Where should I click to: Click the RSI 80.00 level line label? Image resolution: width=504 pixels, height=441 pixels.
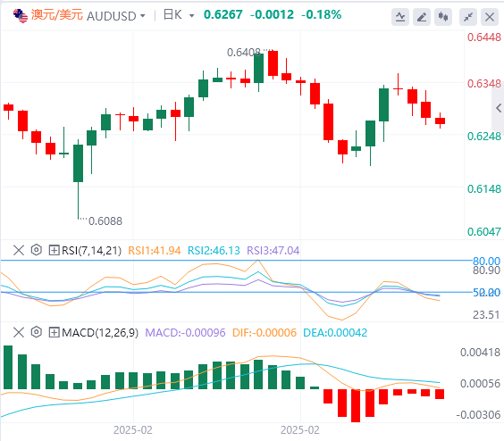[x=486, y=261]
